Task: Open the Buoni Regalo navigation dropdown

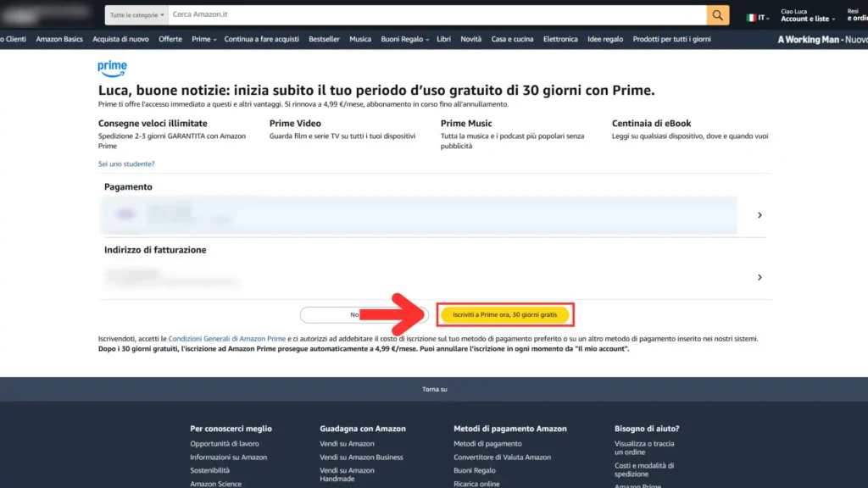Action: (x=404, y=39)
